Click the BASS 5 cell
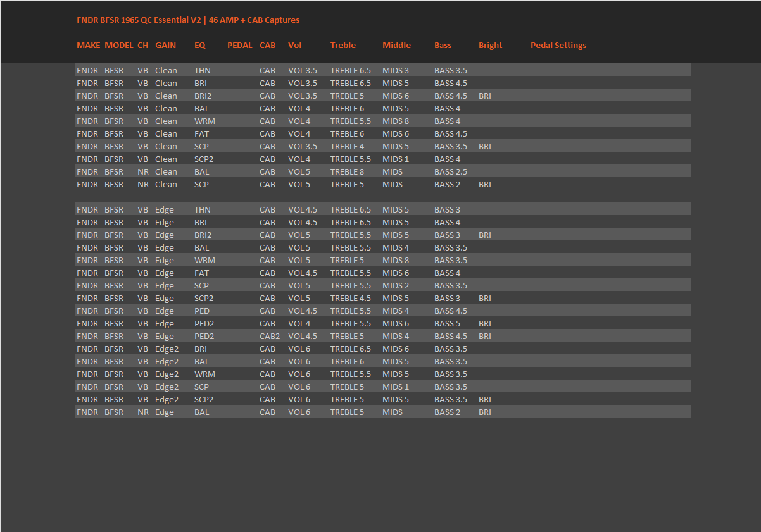 click(447, 324)
